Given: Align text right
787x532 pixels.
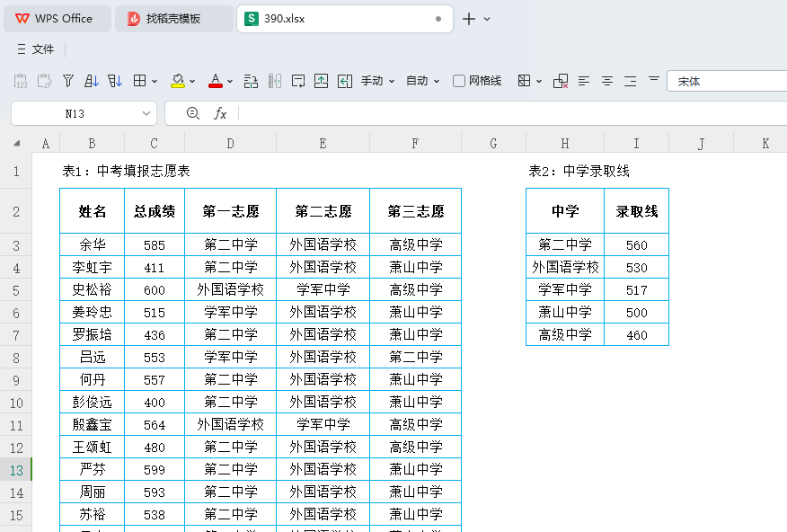Looking at the screenshot, I should 631,81.
